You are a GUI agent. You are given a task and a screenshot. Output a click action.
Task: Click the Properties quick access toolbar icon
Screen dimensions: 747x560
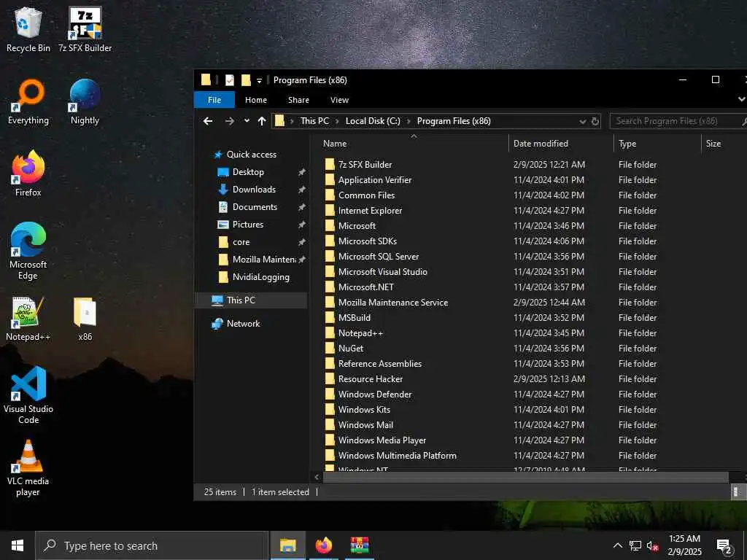pyautogui.click(x=230, y=80)
